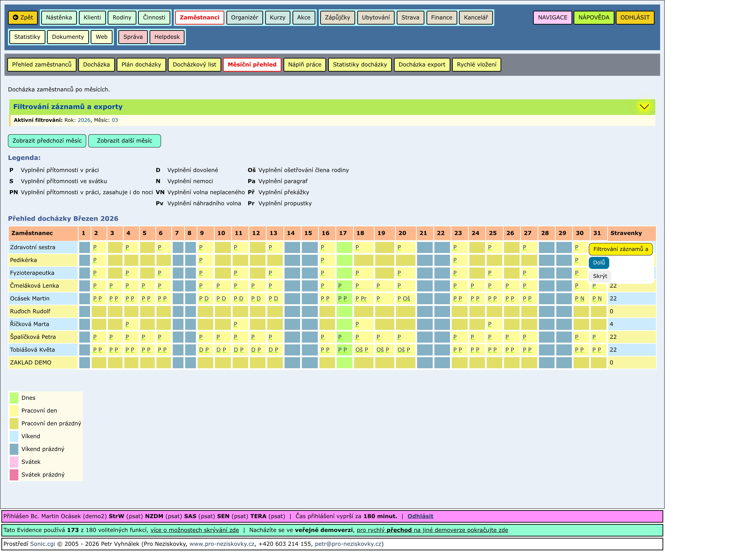Open the NAVIGACE menu

pos(552,17)
